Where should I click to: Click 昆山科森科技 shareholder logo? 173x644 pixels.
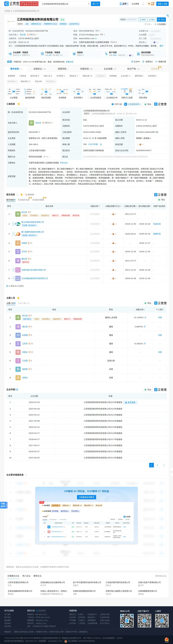(18, 224)
